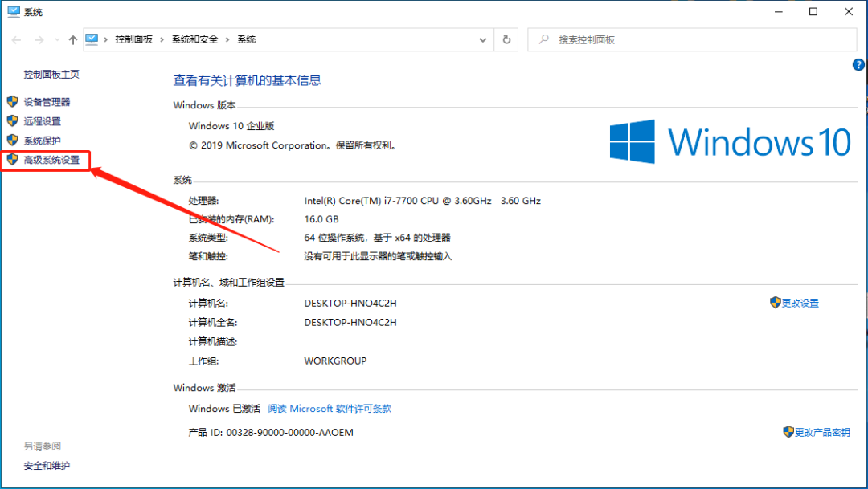Open Security and Maintenance (安全和维护)

(47, 465)
